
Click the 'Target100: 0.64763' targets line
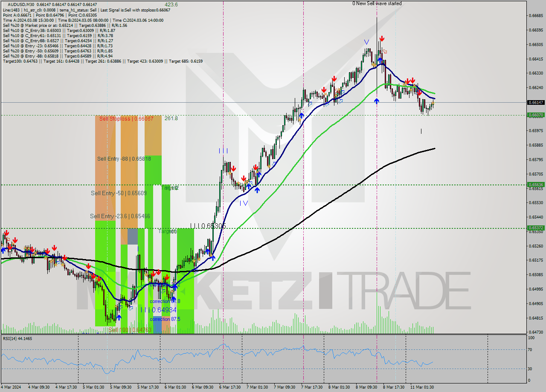103,61
